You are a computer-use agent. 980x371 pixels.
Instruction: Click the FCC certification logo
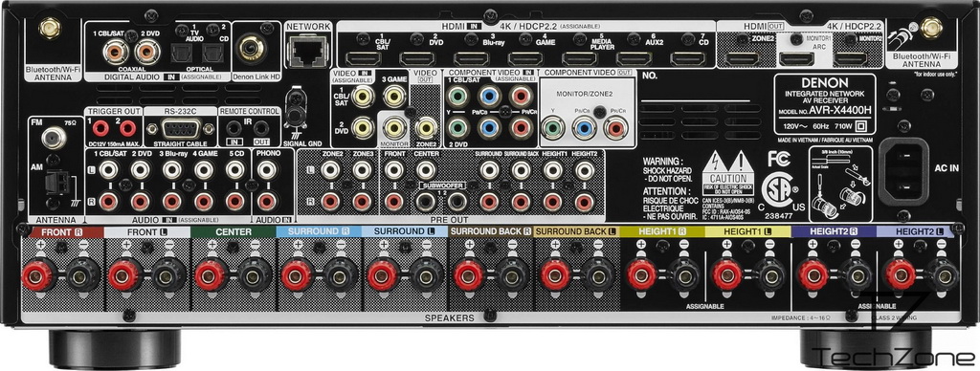pyautogui.click(x=779, y=159)
